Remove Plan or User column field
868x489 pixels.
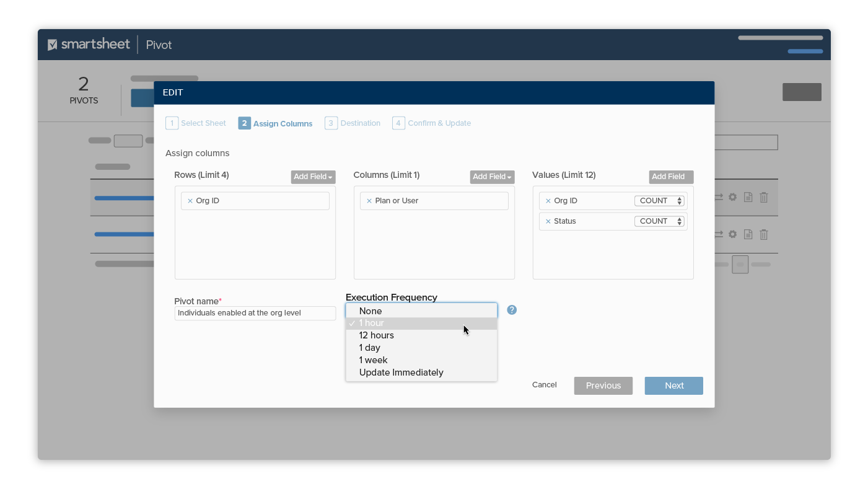click(x=369, y=201)
